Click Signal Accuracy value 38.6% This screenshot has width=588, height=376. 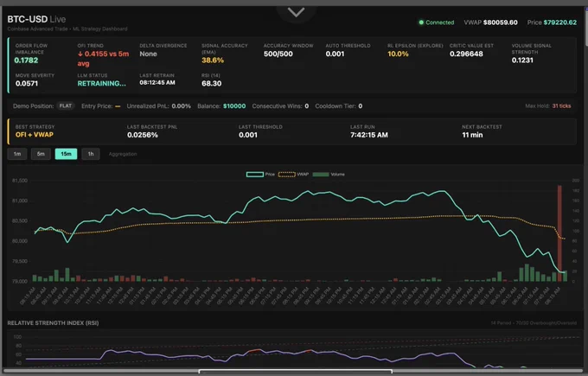pyautogui.click(x=213, y=61)
